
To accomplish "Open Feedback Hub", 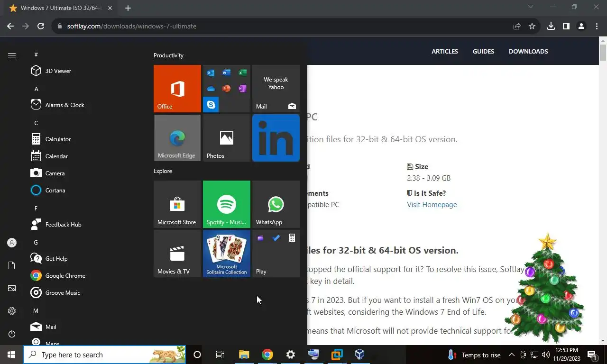I will click(x=87, y=225).
